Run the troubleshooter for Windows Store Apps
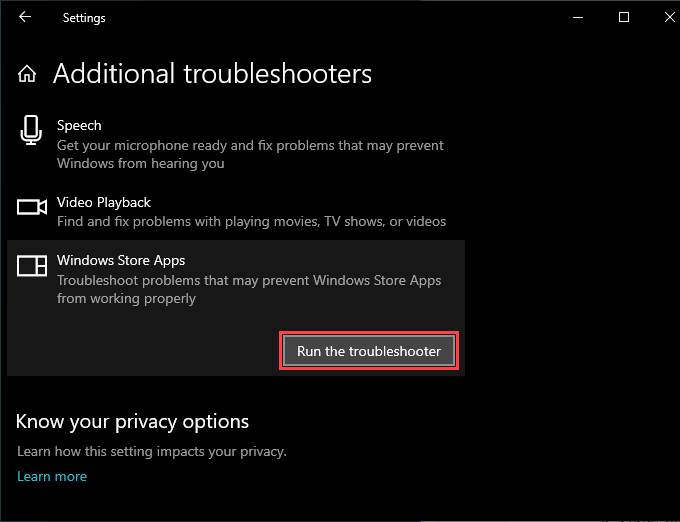 tap(369, 351)
